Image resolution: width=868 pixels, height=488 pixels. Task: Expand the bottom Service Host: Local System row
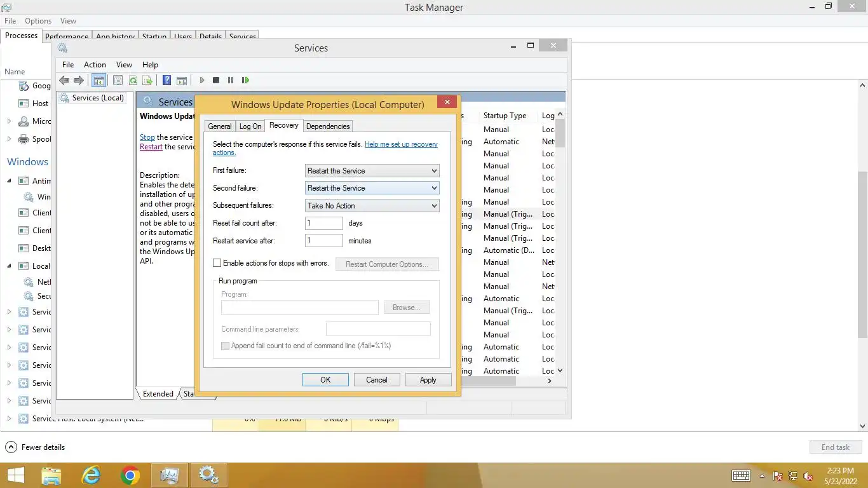pos(9,418)
